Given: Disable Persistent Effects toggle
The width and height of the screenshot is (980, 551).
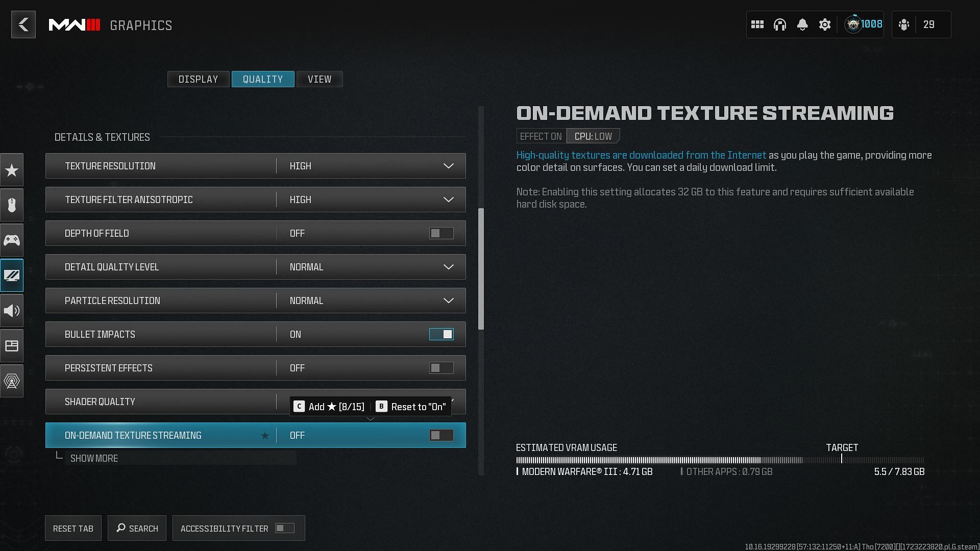Looking at the screenshot, I should (x=441, y=367).
